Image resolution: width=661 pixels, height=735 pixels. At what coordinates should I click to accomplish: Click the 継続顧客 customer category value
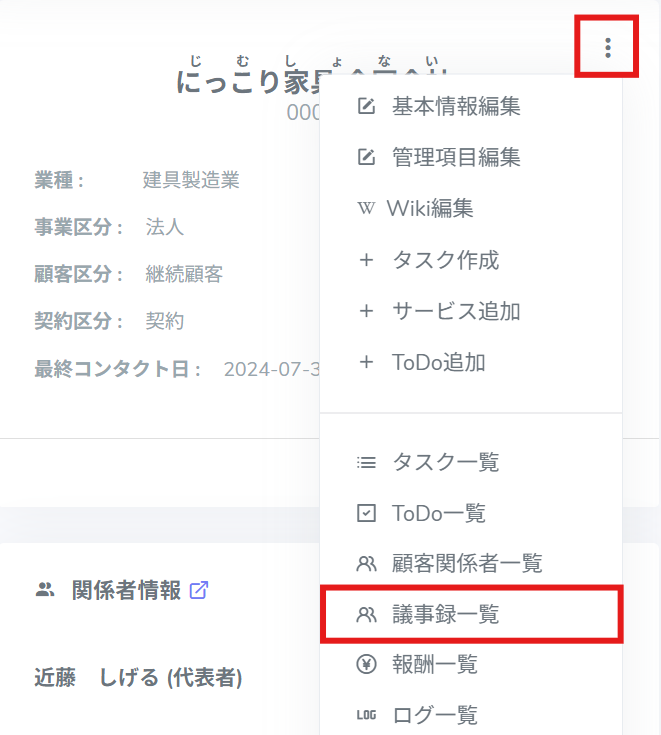point(184,274)
